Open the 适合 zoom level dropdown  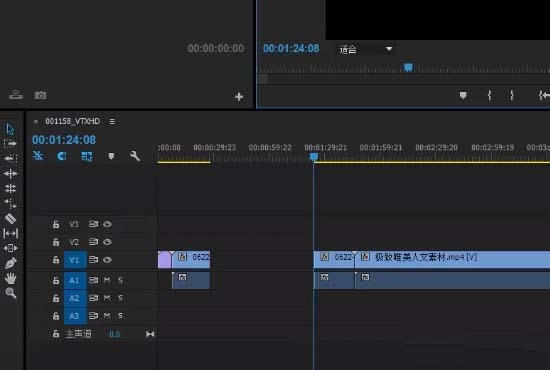(365, 49)
